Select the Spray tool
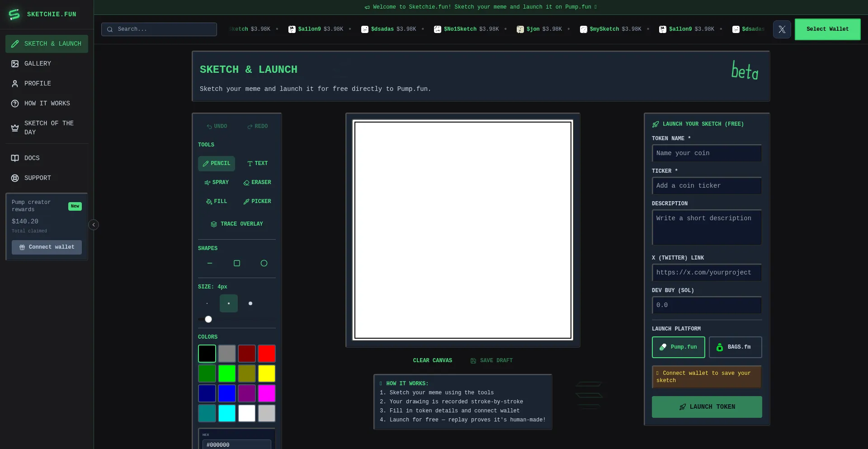 pos(217,182)
